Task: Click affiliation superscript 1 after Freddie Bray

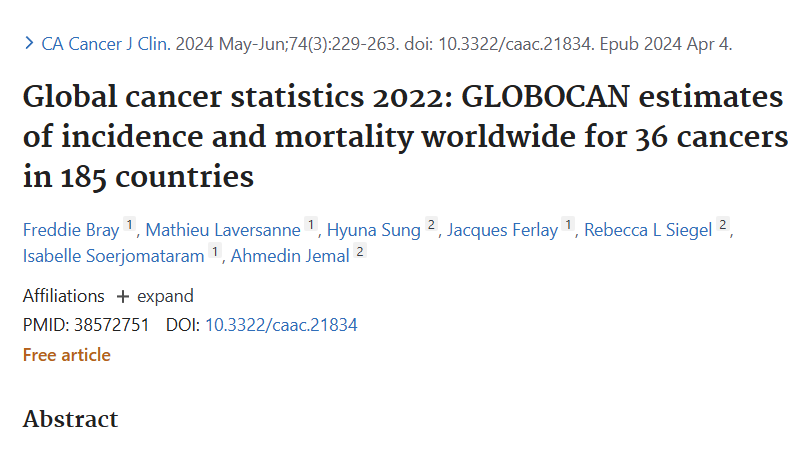Action: tap(129, 225)
